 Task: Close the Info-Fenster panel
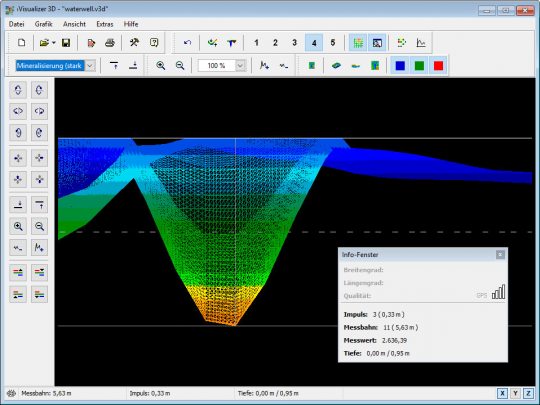pos(500,255)
